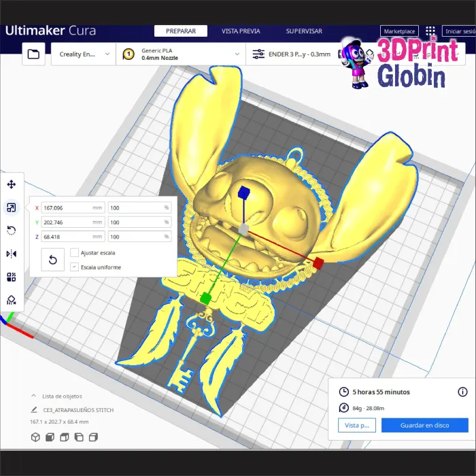Switch to the VISTA PREVIA tab
Screen dimensions: 476x476
tap(241, 31)
